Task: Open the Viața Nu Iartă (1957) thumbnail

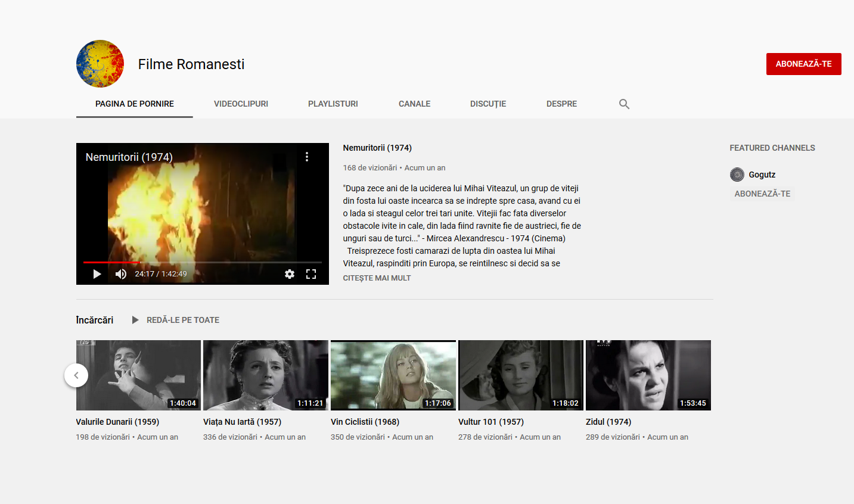Action: tap(266, 375)
